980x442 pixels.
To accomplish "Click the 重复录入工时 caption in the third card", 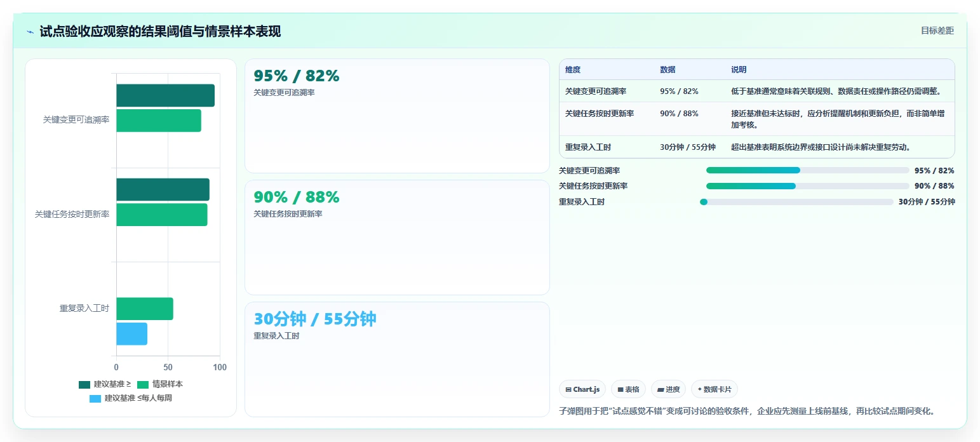I will (x=276, y=336).
